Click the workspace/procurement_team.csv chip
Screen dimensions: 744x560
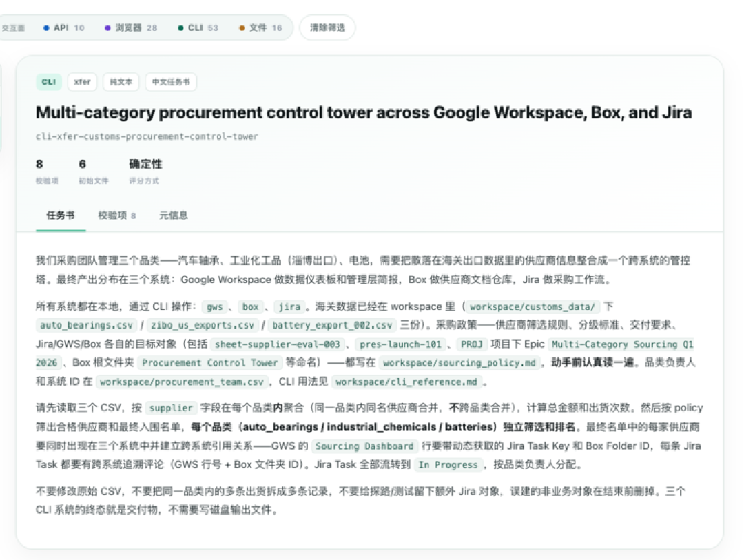pos(182,382)
